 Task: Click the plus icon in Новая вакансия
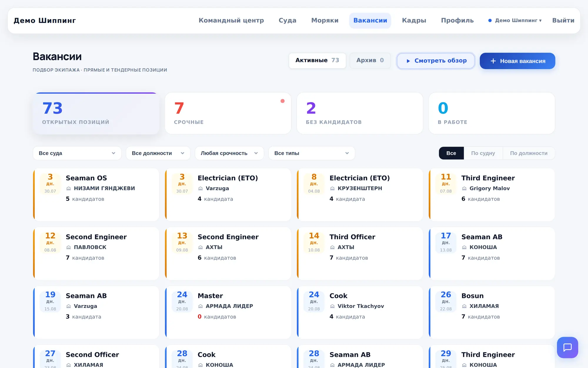coord(493,61)
